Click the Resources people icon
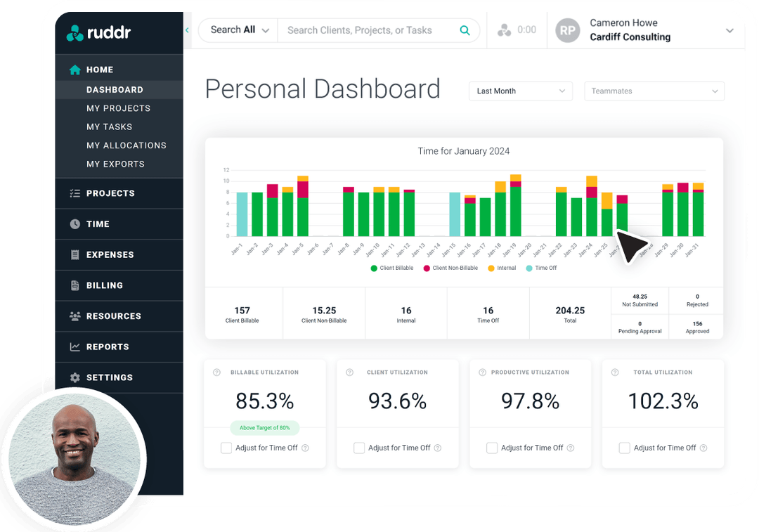 pos(76,316)
